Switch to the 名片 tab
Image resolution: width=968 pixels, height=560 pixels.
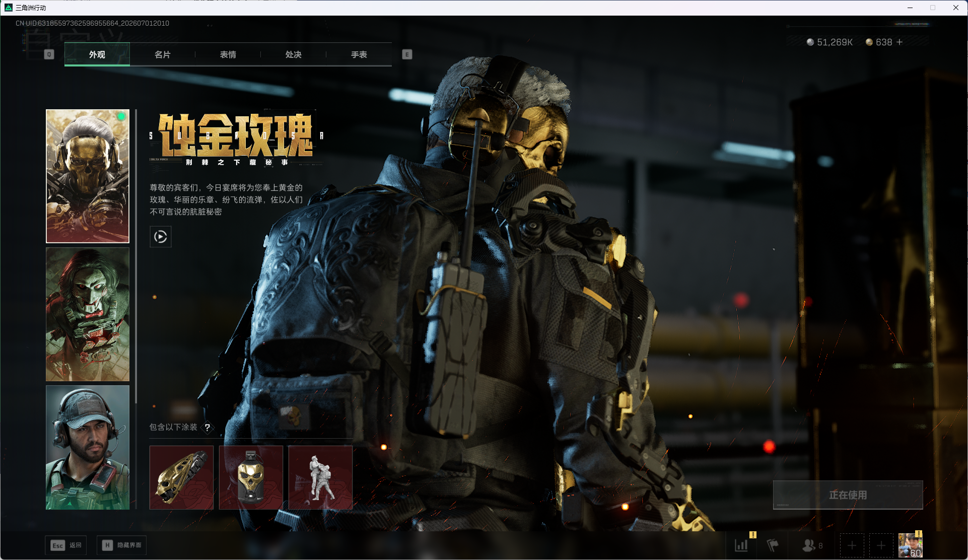click(x=162, y=54)
